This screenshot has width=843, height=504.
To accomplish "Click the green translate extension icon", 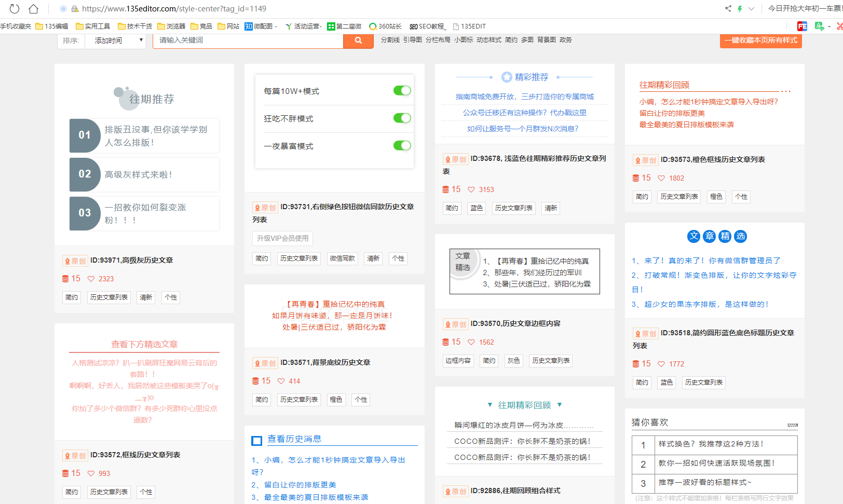I will [x=820, y=26].
